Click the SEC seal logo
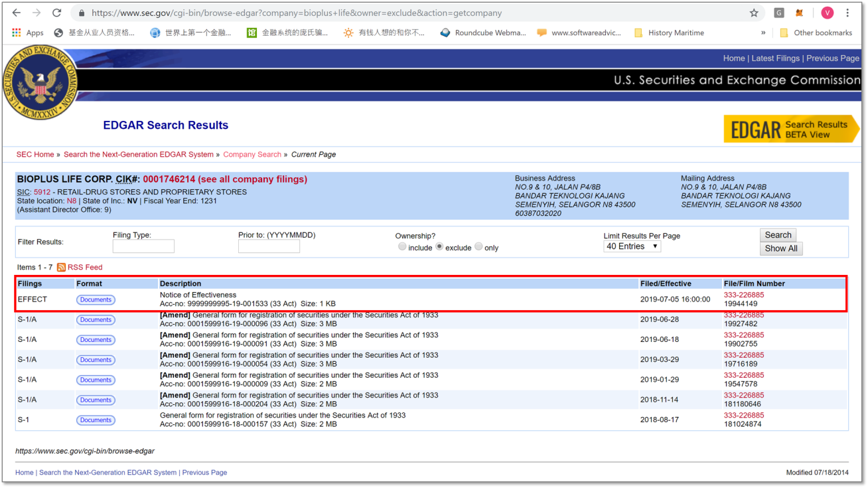The image size is (868, 488). [41, 83]
